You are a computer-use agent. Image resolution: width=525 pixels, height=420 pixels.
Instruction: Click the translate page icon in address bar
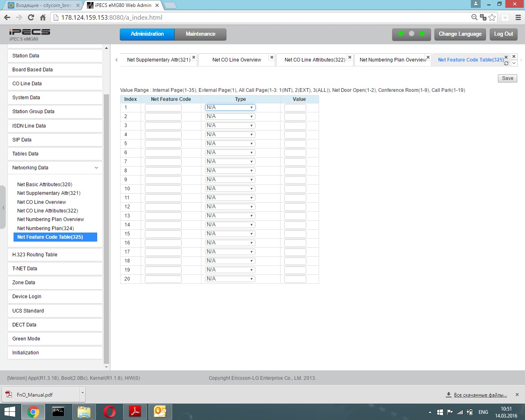coord(483,17)
